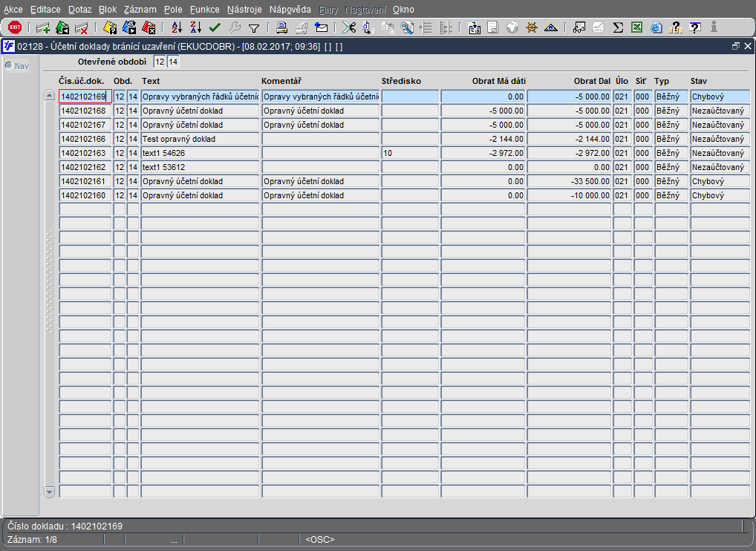Click the insert new record icon
Image resolution: width=756 pixels, height=551 pixels.
tap(43, 28)
